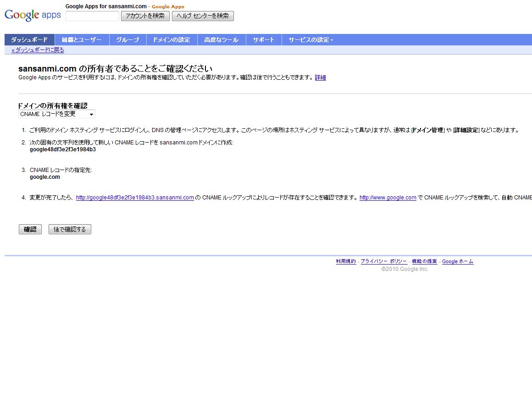Image resolution: width=532 pixels, height=403 pixels.
Task: Select the ドメインの設定 tab
Action: coord(172,40)
